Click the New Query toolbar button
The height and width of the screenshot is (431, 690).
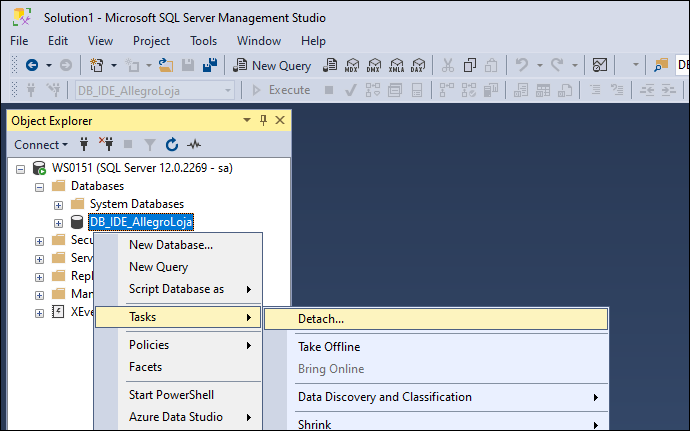[x=272, y=66]
